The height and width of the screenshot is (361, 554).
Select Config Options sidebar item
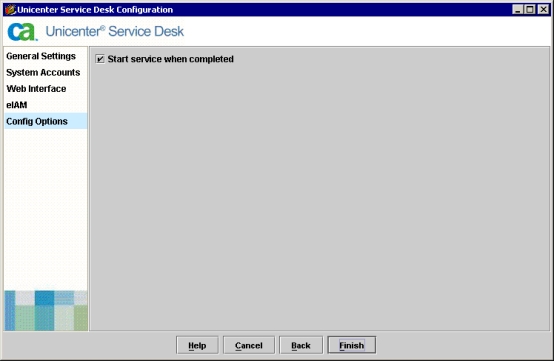pos(46,121)
